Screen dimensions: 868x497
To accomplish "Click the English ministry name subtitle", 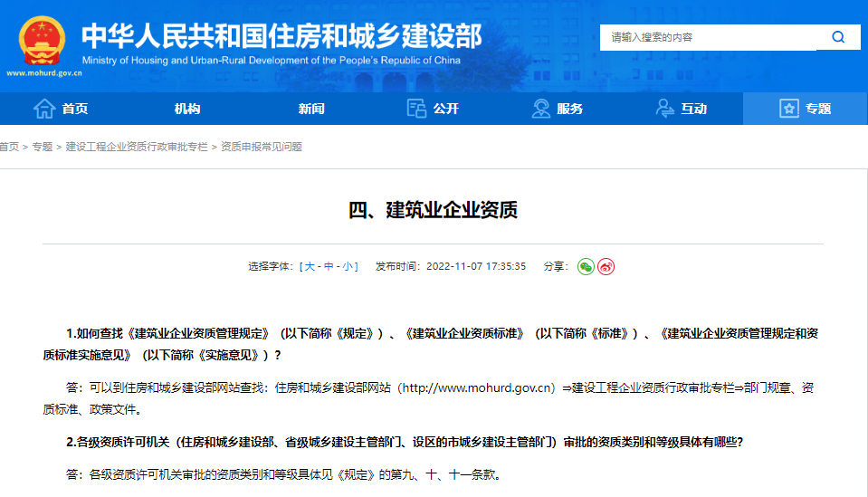I will [x=272, y=60].
